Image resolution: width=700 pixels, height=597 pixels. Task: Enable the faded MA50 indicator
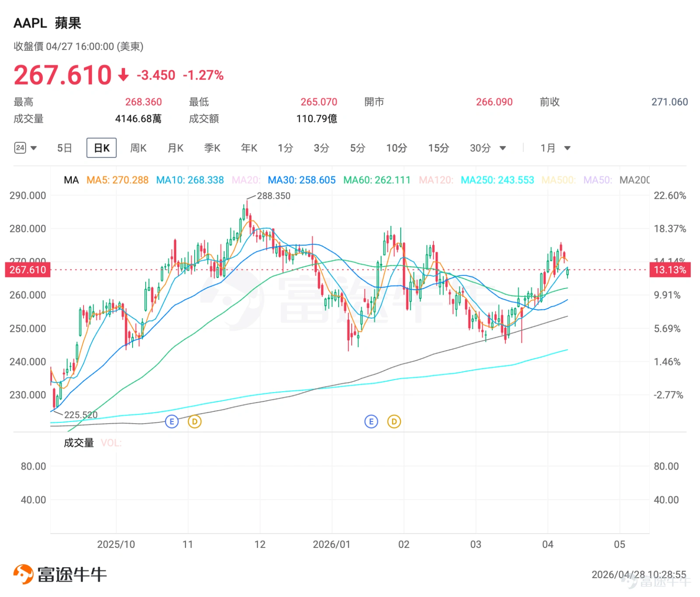(x=598, y=180)
